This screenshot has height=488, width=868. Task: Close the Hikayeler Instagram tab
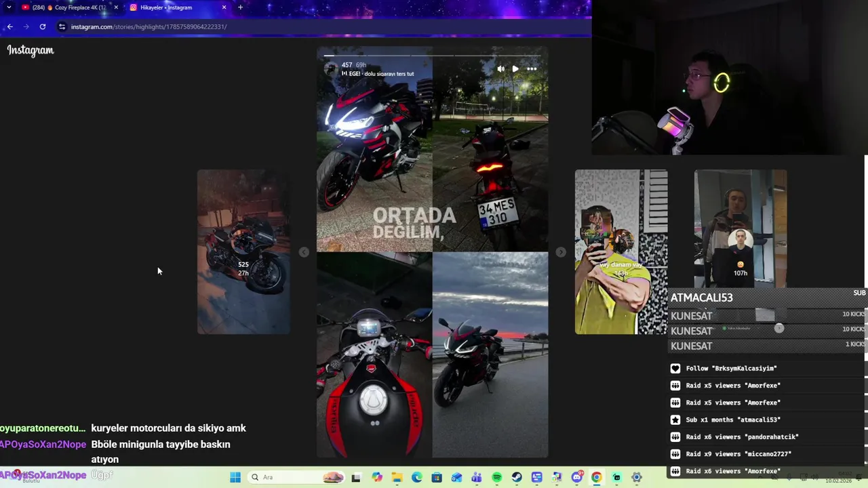pyautogui.click(x=224, y=7)
